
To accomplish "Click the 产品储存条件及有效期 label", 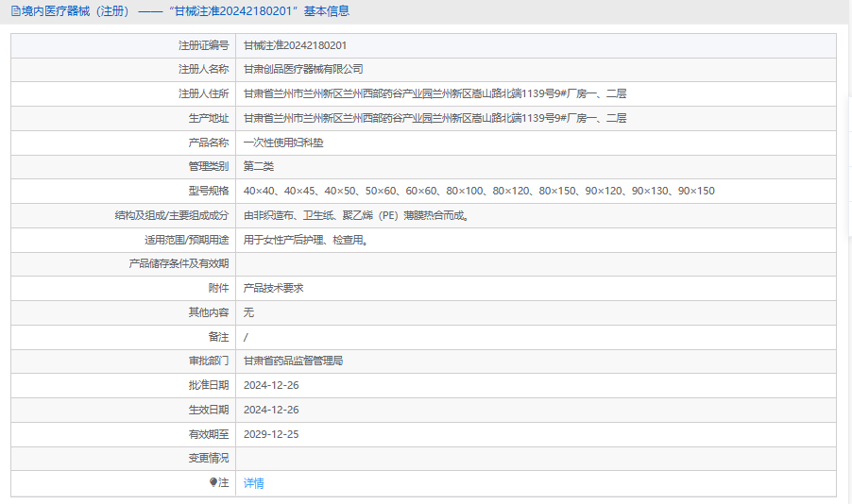I will click(179, 263).
